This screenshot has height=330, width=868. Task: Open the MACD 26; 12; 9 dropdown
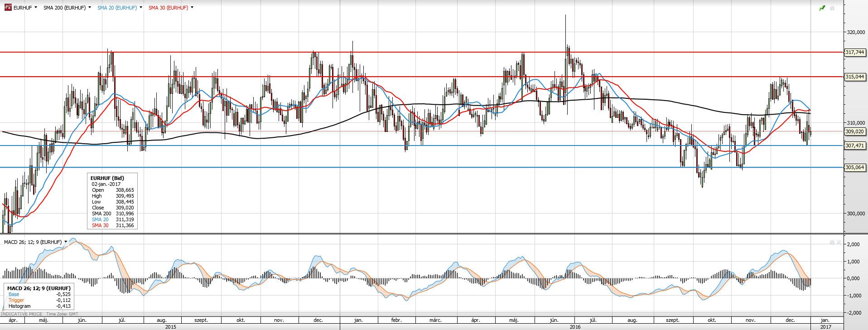(66, 242)
